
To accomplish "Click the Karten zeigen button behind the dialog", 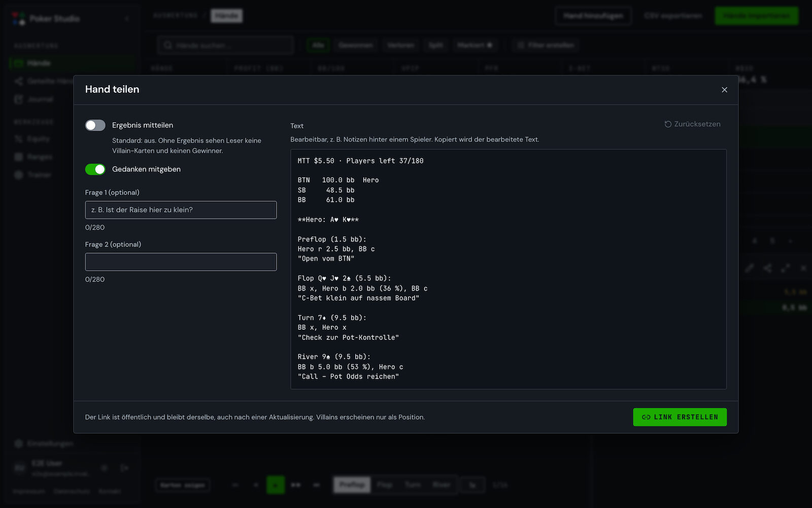I will 183,485.
